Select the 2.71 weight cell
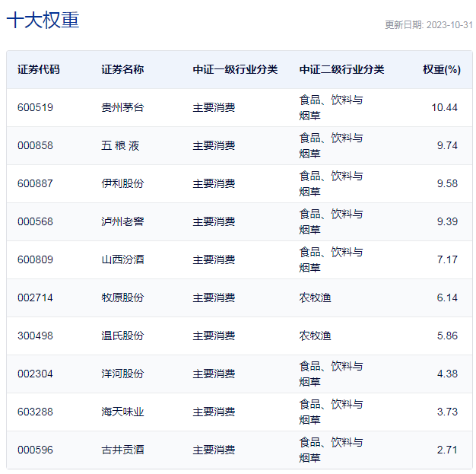Viewport: 476px width, 474px height. point(447,450)
